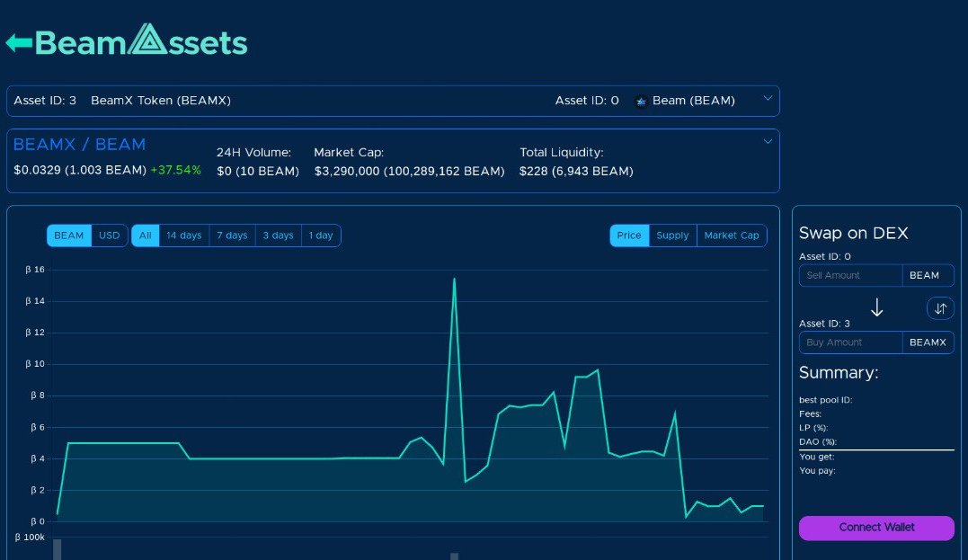Show the Price chart tab
This screenshot has height=560, width=968.
pos(629,236)
